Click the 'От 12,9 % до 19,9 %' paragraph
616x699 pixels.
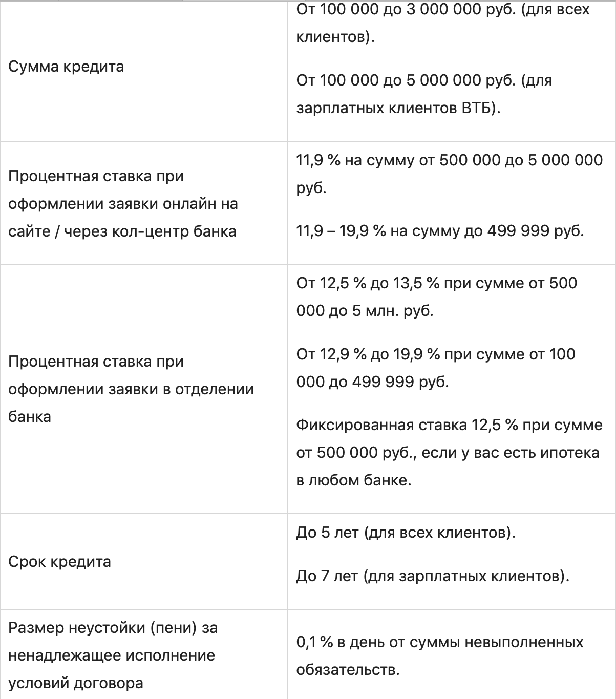click(x=435, y=368)
